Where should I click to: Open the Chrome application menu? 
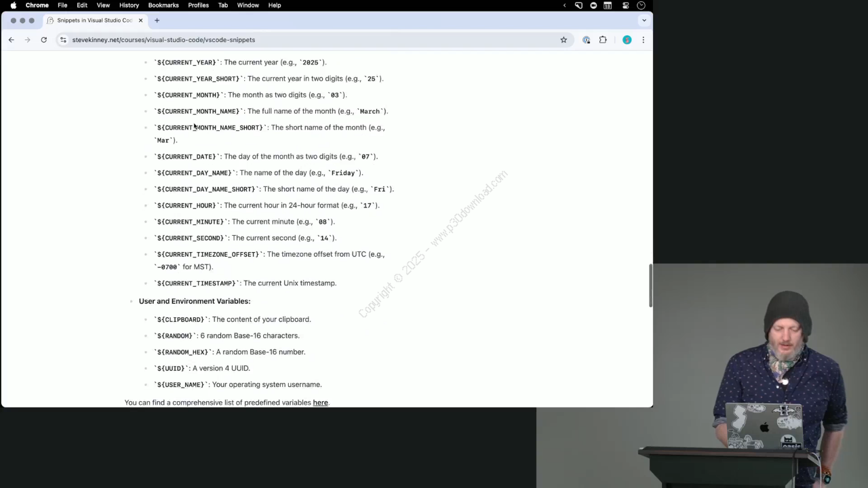(37, 5)
